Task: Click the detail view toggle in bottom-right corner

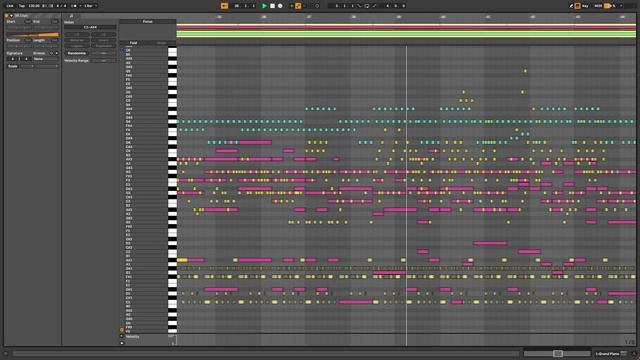Action: (634, 353)
